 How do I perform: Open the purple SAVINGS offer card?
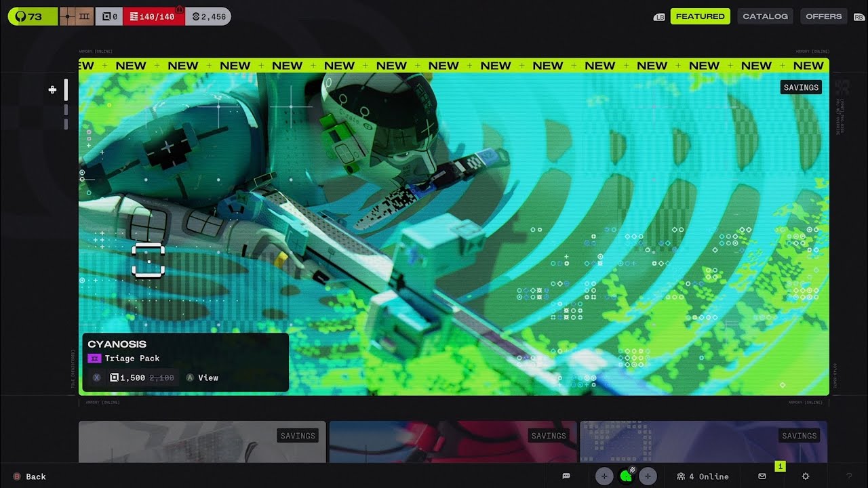[703, 442]
